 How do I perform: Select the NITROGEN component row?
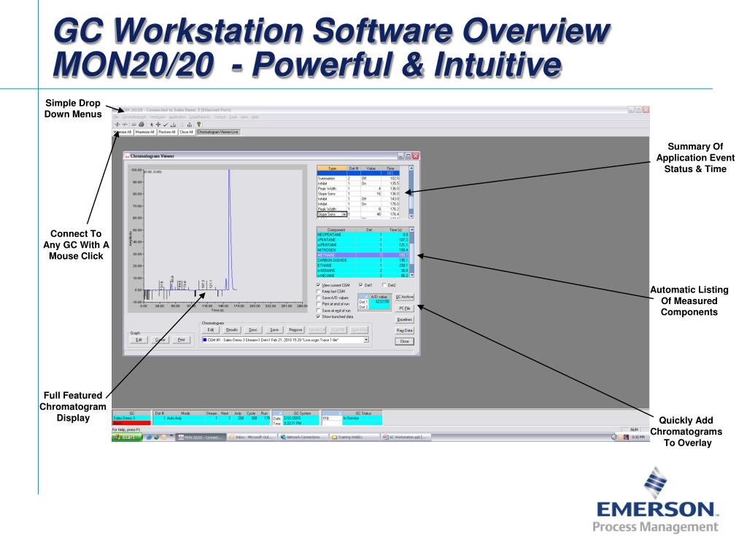(x=363, y=250)
